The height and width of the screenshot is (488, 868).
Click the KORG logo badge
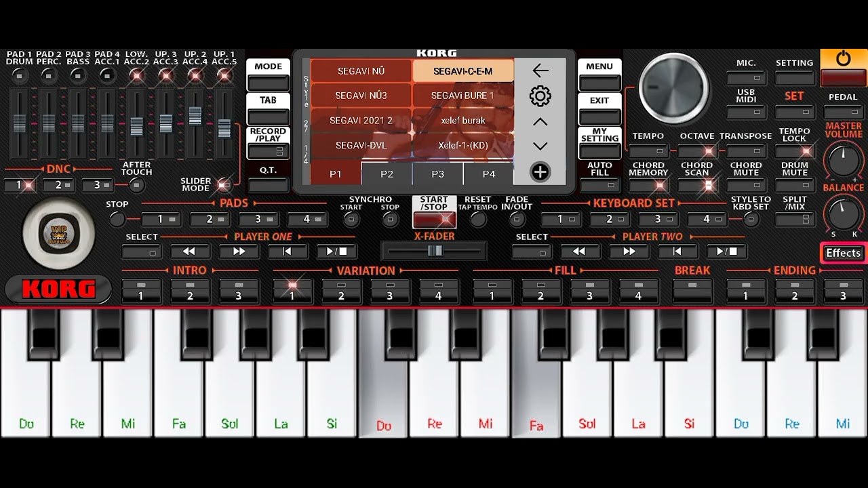(58, 289)
